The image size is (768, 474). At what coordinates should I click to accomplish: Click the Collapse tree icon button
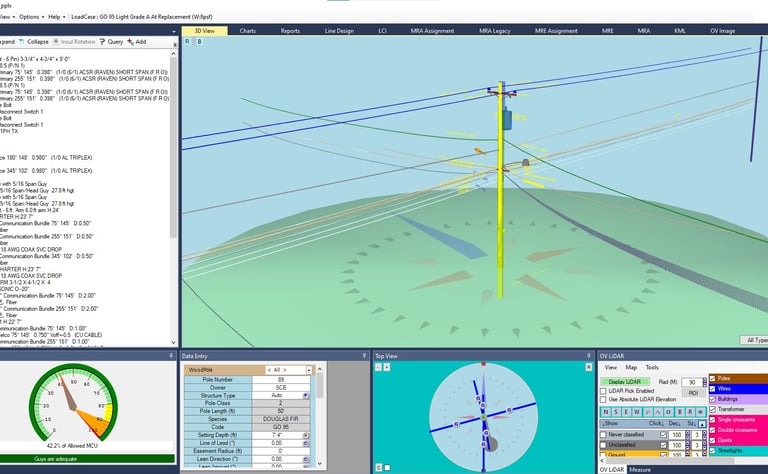pyautogui.click(x=34, y=42)
